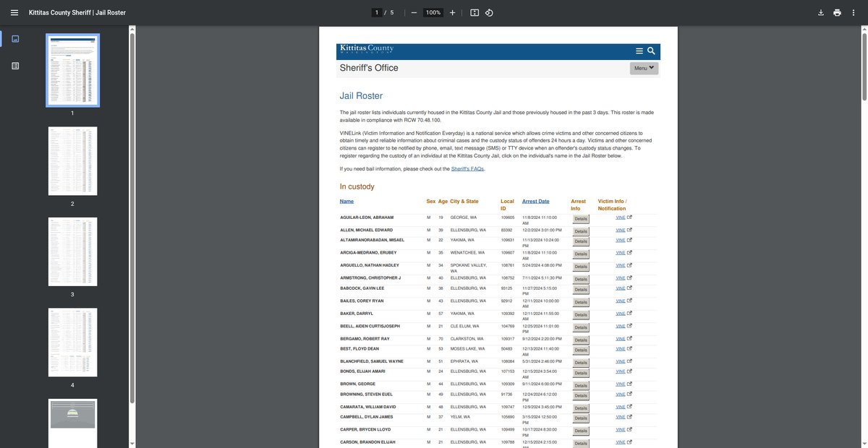Image resolution: width=868 pixels, height=448 pixels.
Task: Open VINE link for ARCIGA-MEDRANO, ERUBEY
Action: pos(620,252)
